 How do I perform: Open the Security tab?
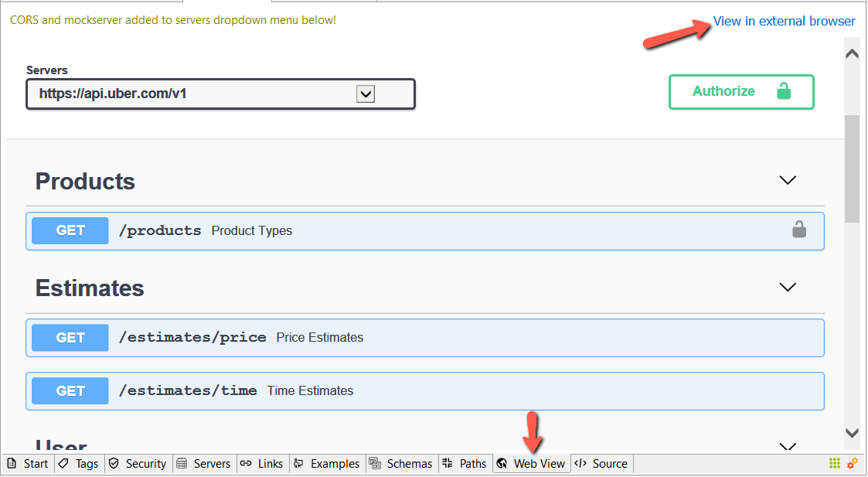tap(138, 464)
